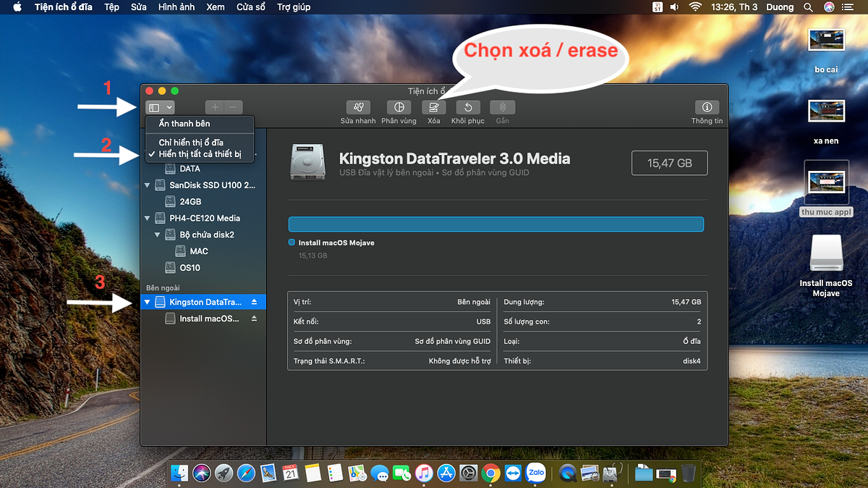Open the Sửa menu
The image size is (868, 488).
139,7
